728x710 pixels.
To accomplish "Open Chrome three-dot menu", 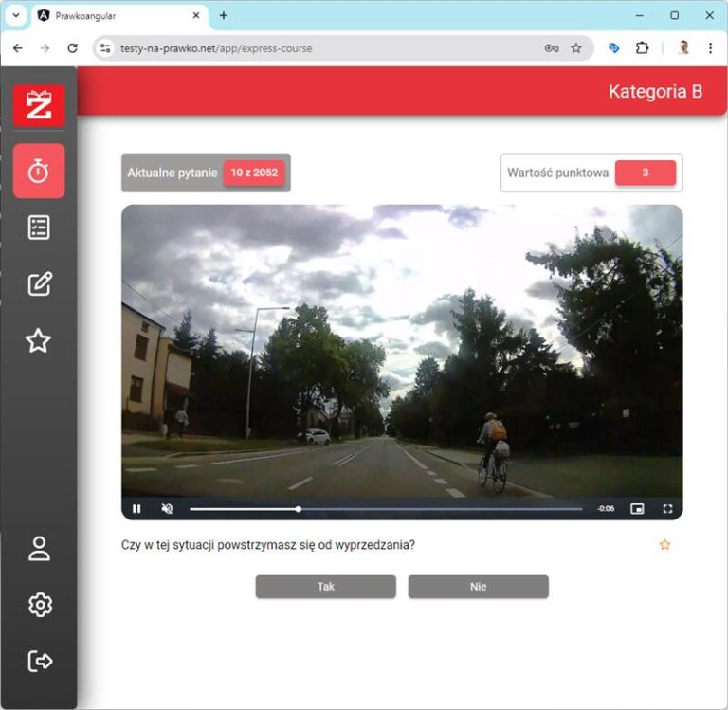I will click(x=710, y=48).
